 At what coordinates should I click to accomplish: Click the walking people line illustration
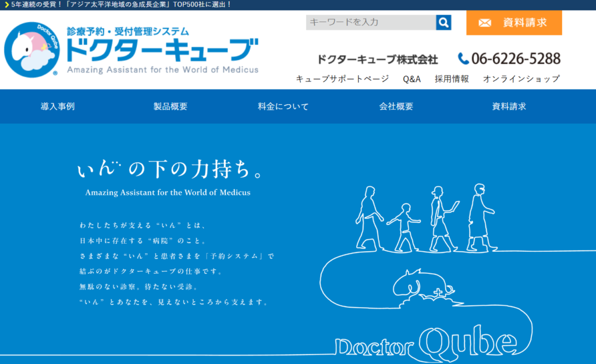coord(426,218)
